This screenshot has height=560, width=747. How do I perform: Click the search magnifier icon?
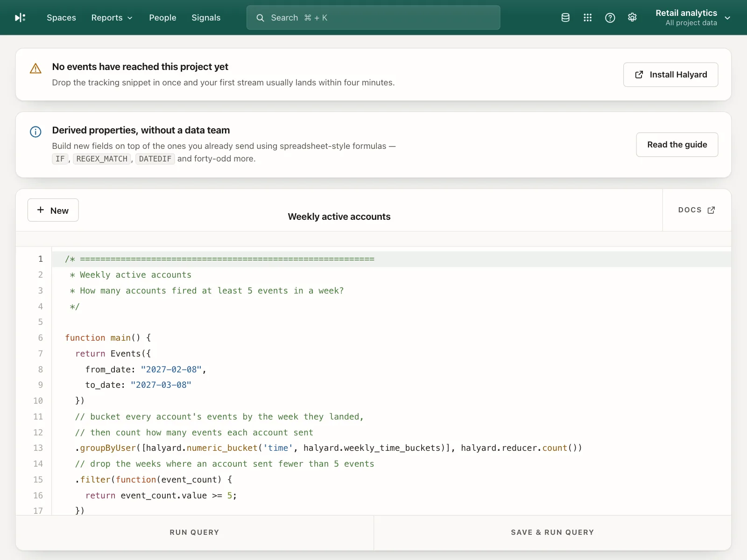pos(260,18)
